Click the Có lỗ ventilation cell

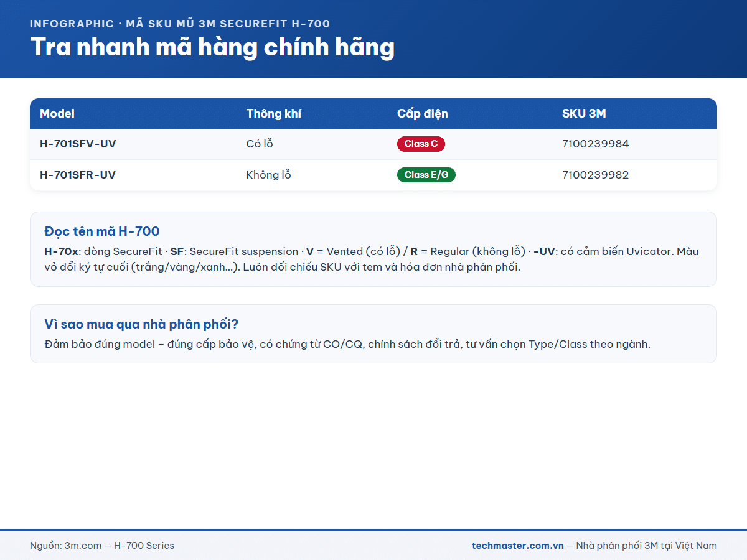point(260,144)
